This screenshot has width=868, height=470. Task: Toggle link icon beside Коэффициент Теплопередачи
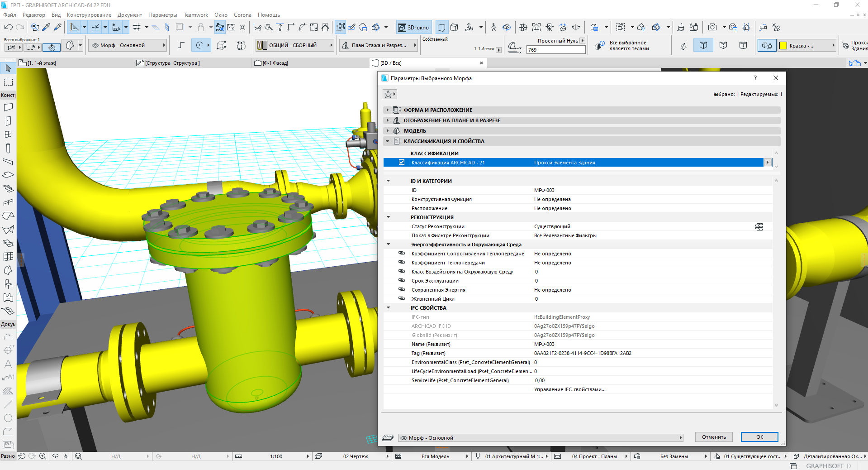point(401,263)
